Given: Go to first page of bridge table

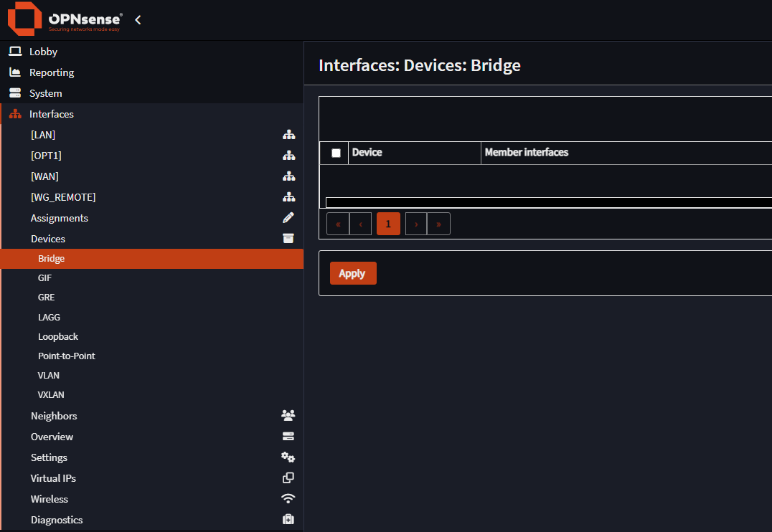Looking at the screenshot, I should [338, 224].
